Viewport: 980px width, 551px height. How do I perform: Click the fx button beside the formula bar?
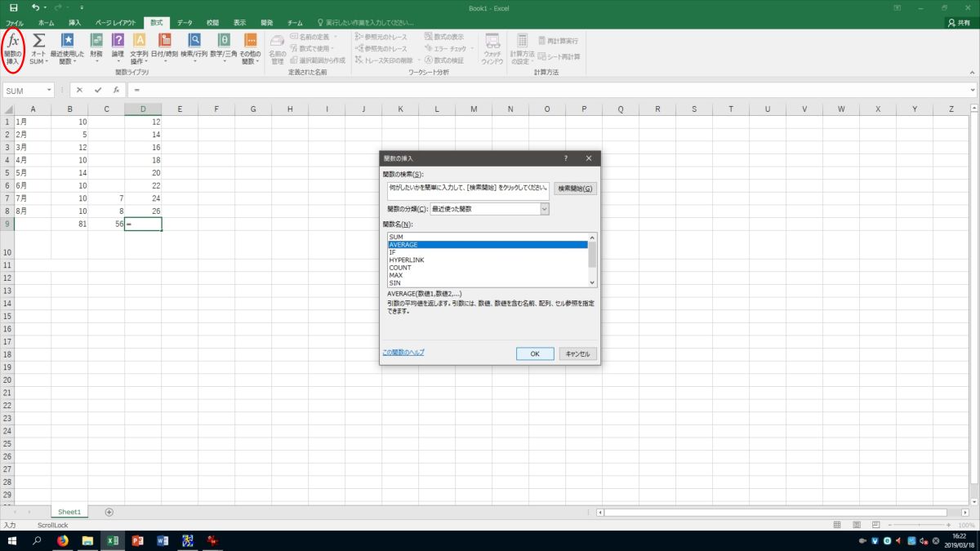click(x=117, y=91)
